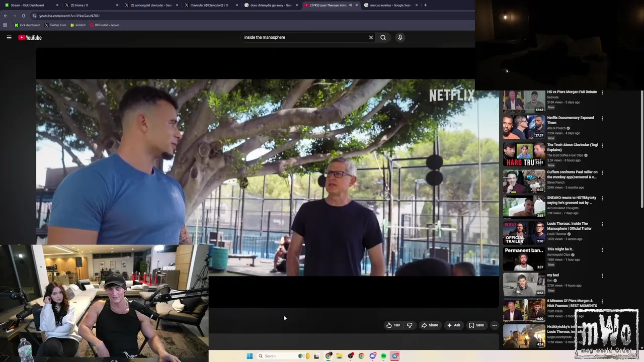Viewport: 644px width, 362px height.
Task: Open the 'my bad' video thumbnail
Action: pyautogui.click(x=524, y=285)
